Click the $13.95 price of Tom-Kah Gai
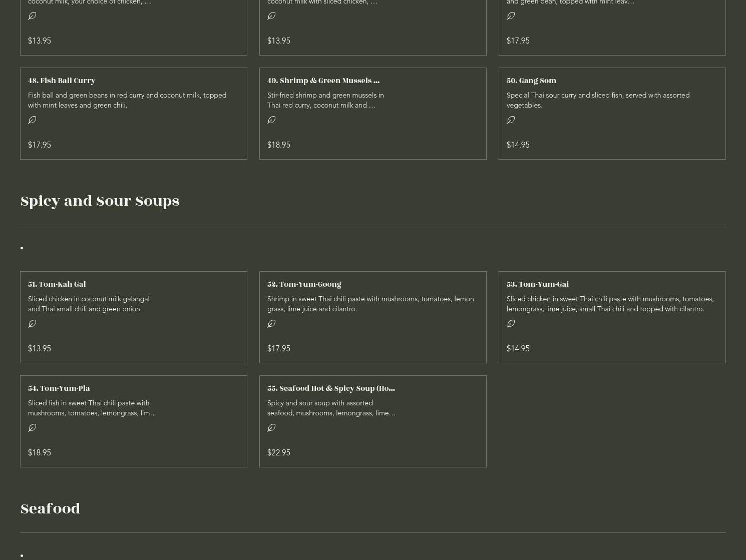Screen dimensions: 746x560 tap(40, 348)
